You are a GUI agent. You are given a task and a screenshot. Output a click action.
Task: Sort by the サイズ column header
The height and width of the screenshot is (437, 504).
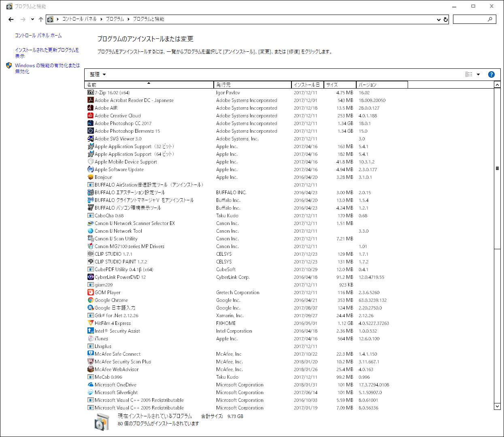tap(340, 85)
